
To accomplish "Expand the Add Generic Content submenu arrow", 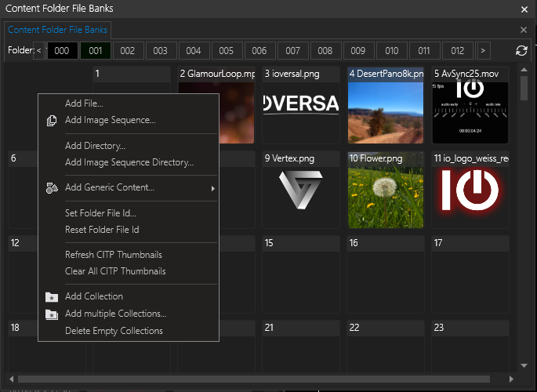I will 212,188.
